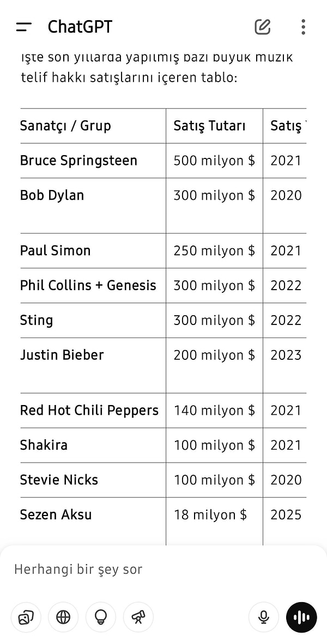The height and width of the screenshot is (644, 327).
Task: Tap the ChatGPT title in header
Action: point(80,27)
